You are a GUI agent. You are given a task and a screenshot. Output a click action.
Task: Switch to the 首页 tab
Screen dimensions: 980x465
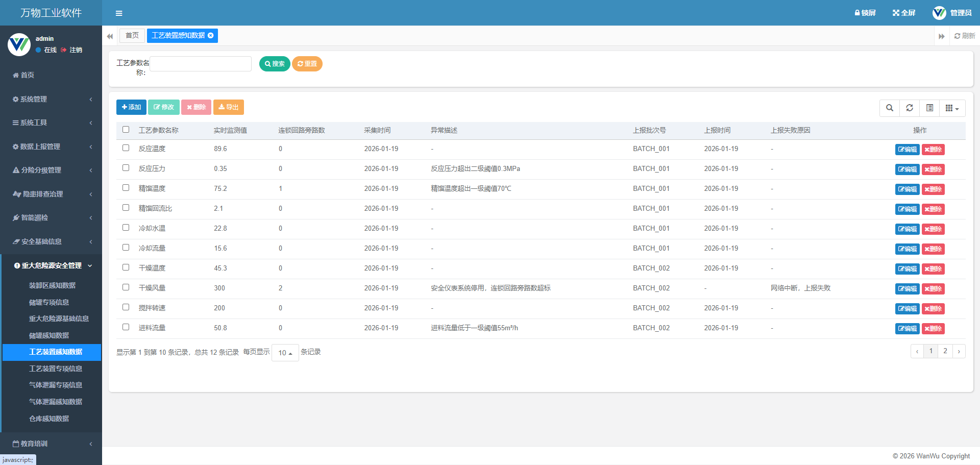(x=132, y=36)
